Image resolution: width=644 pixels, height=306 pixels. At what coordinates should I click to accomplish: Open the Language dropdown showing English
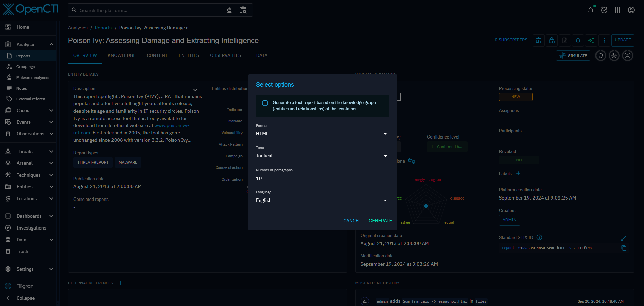(x=322, y=201)
